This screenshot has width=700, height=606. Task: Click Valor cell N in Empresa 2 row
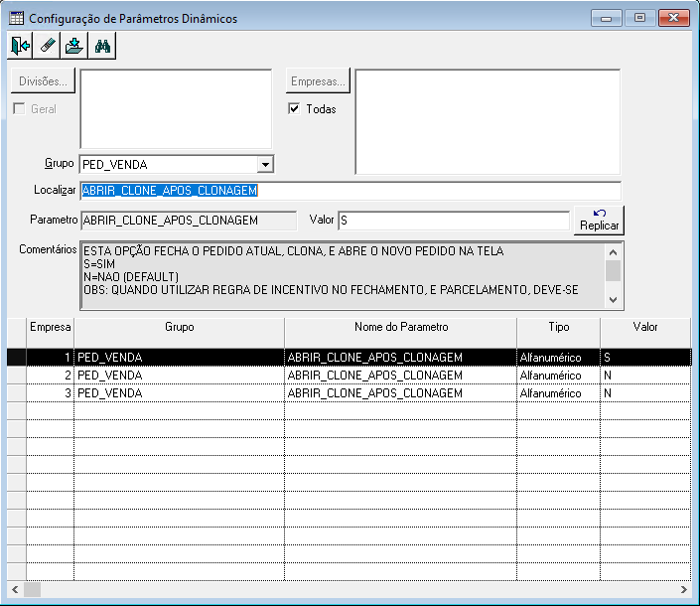[x=645, y=376]
